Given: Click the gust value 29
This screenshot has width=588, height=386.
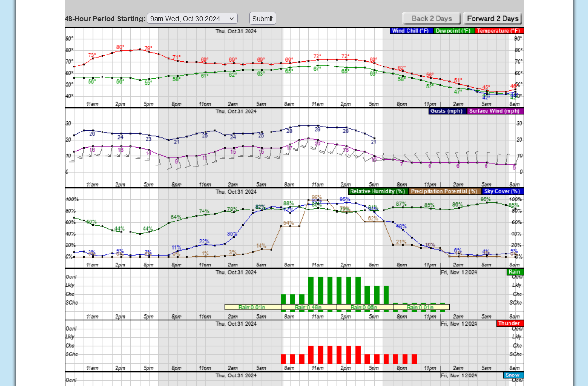Looking at the screenshot, I should pos(317,129).
